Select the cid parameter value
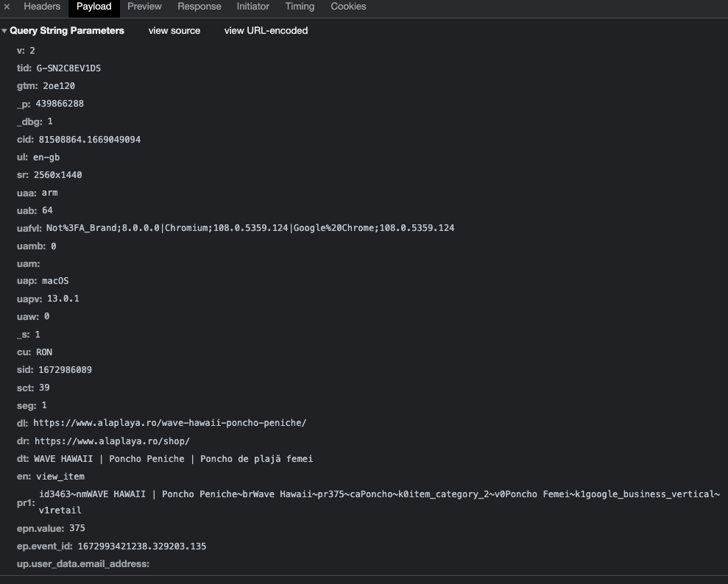Screen dimensions: 728x584 (x=90, y=140)
